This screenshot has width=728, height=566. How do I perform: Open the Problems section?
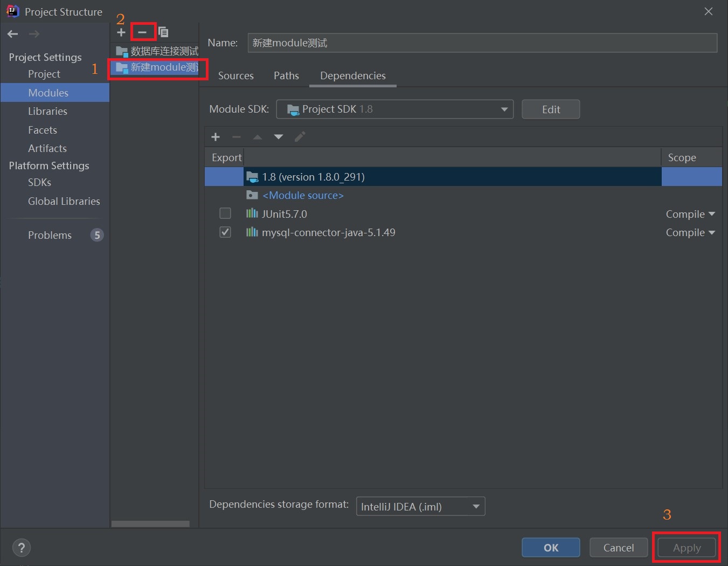(x=50, y=235)
